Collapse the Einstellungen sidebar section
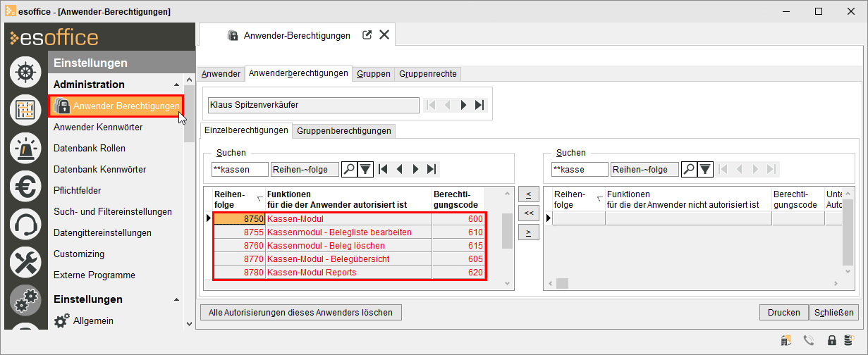Viewport: 868px width, 355px height. (x=176, y=299)
